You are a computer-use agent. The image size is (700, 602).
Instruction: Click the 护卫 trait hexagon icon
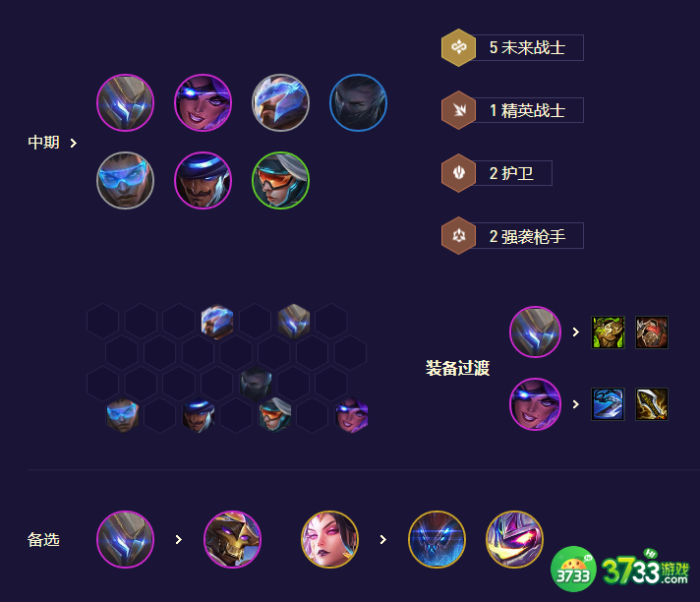[x=458, y=173]
